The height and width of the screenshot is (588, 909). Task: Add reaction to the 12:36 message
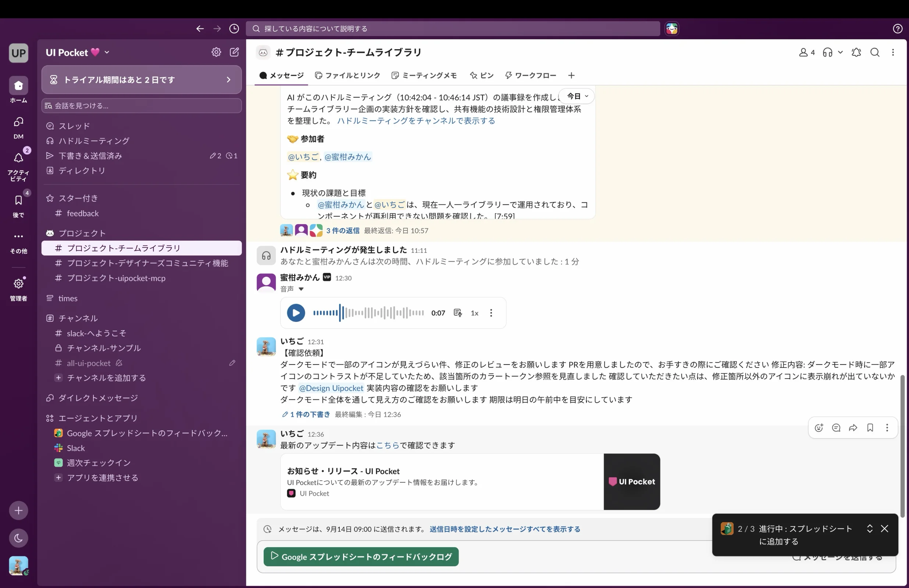pos(819,428)
